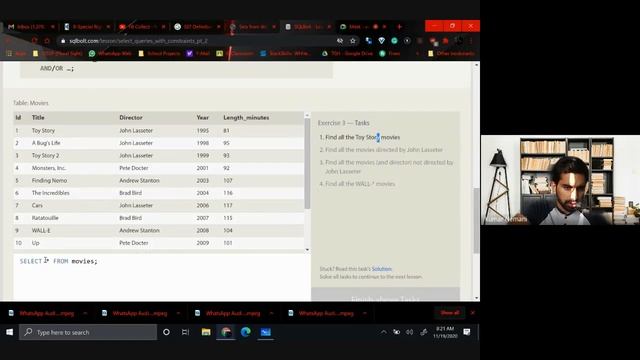
Task: Switch to the YouTube tab
Action: [x=141, y=27]
